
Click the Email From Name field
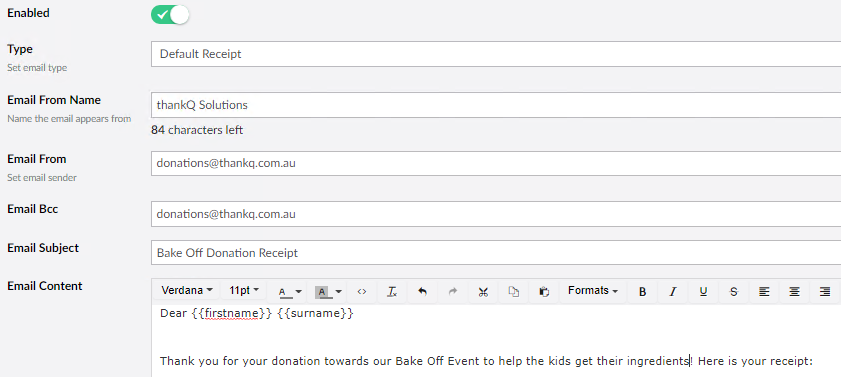[496, 105]
